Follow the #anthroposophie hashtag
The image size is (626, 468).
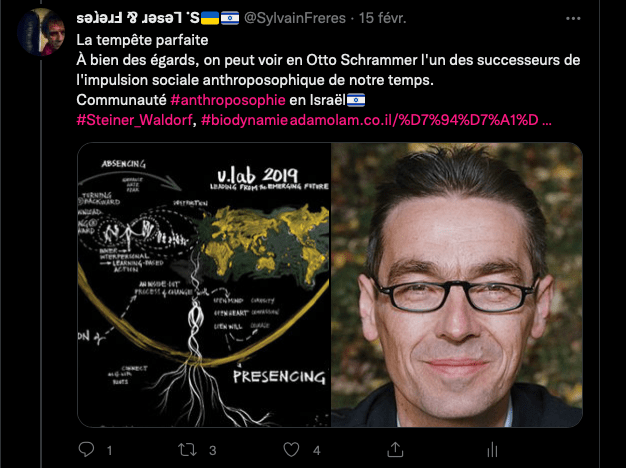point(228,100)
